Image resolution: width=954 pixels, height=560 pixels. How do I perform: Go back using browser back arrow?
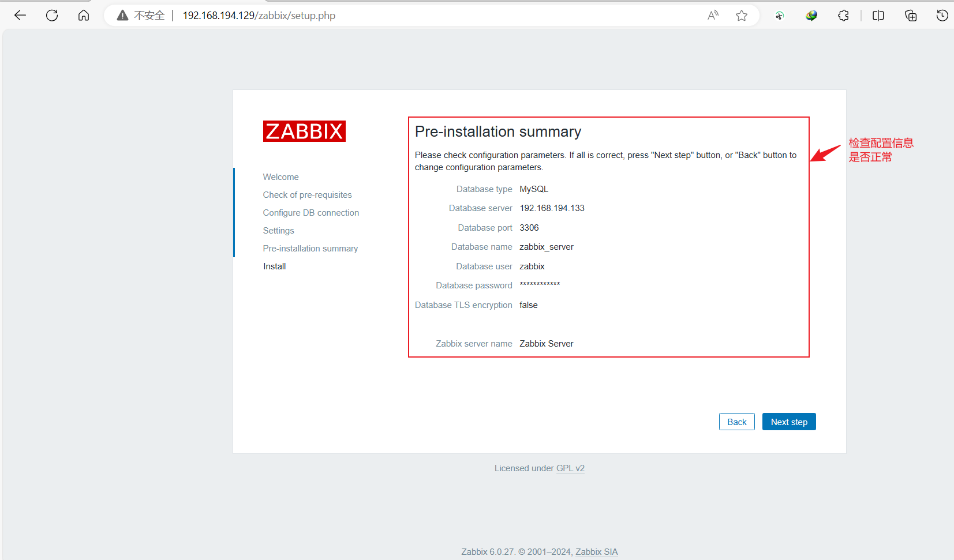(20, 16)
